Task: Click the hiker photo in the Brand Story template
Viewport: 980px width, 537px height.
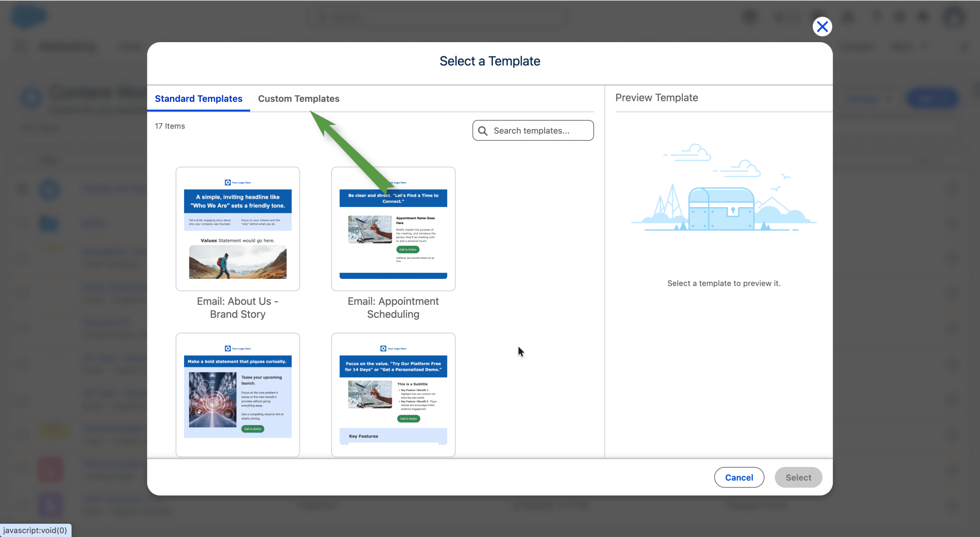Action: point(238,262)
